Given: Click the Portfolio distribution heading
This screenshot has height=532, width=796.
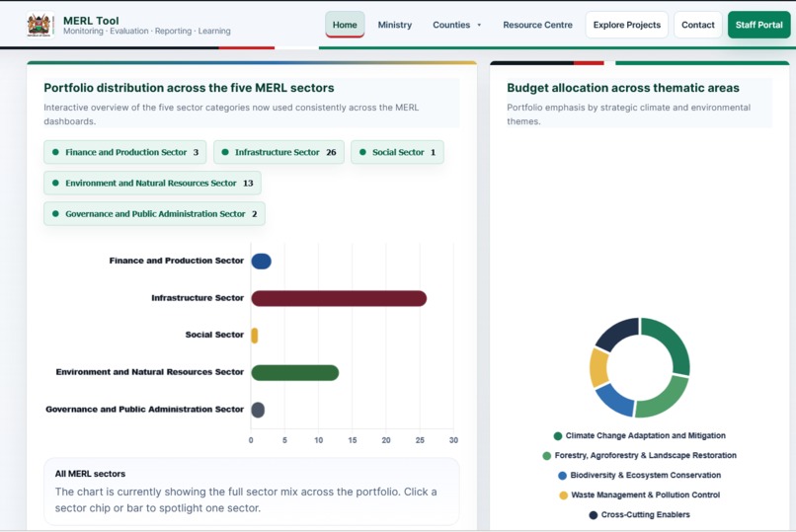Looking at the screenshot, I should (x=189, y=88).
